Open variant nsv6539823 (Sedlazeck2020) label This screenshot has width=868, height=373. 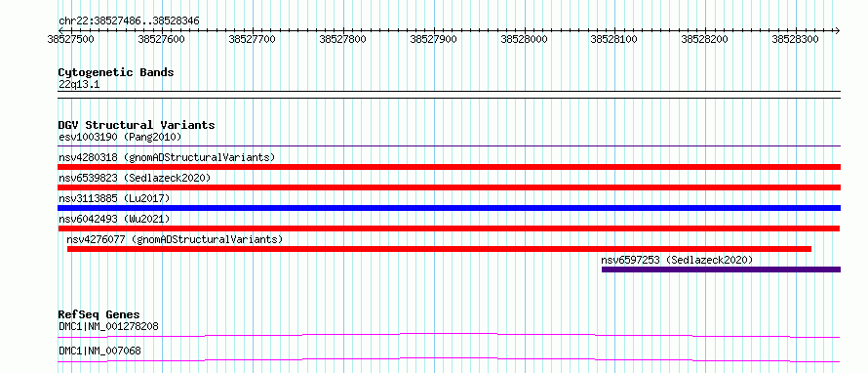(x=135, y=178)
